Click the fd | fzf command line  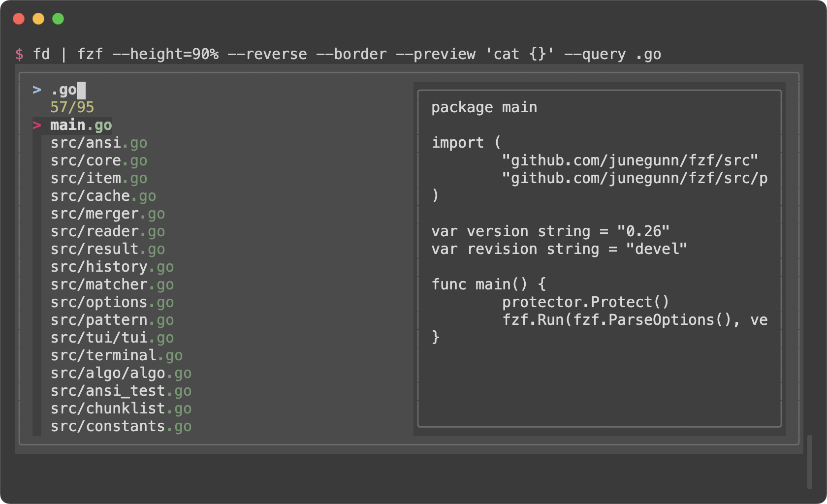(x=347, y=54)
